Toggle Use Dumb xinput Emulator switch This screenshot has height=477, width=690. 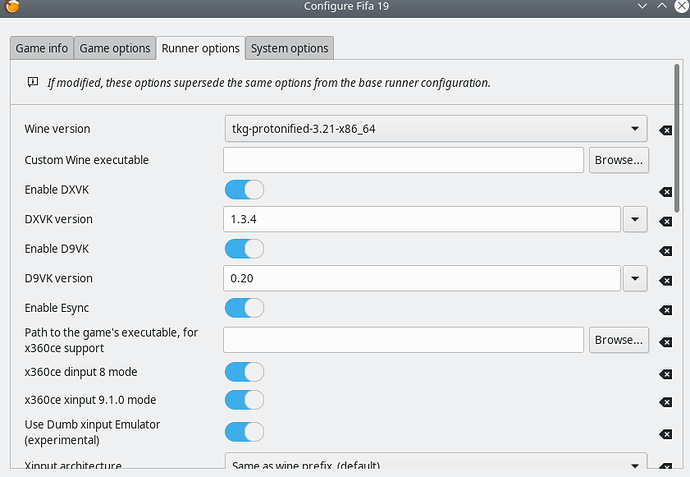(x=244, y=432)
